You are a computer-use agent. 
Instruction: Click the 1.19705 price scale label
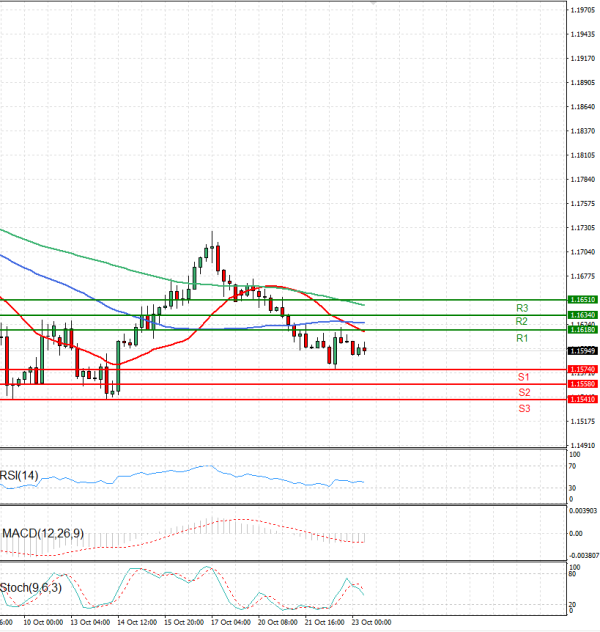tap(583, 10)
